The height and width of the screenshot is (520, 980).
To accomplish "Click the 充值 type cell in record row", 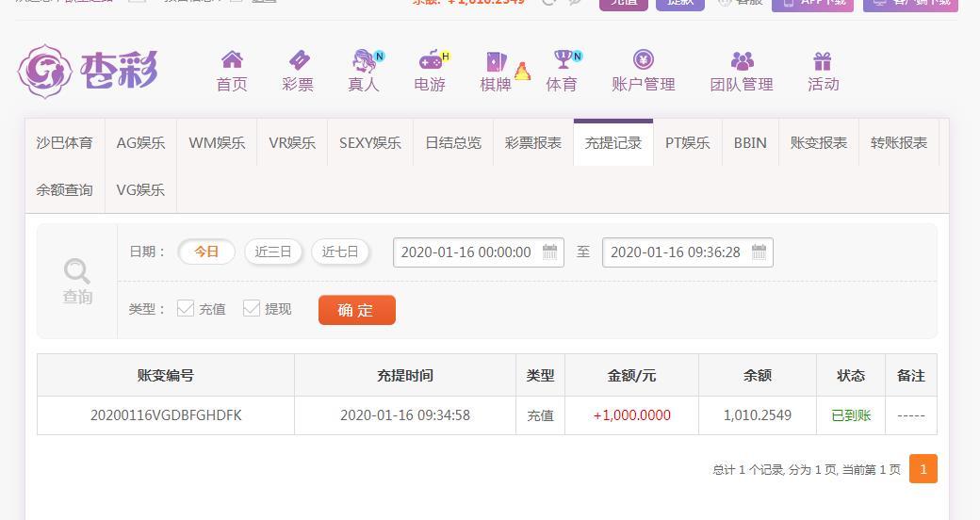I will tap(540, 415).
